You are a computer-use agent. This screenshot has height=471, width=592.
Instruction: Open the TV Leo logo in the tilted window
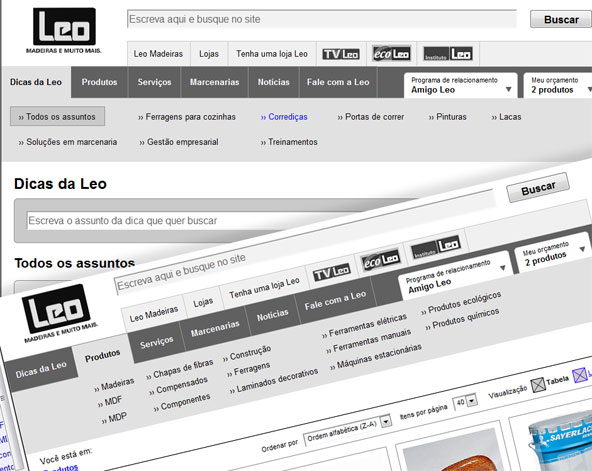(332, 272)
